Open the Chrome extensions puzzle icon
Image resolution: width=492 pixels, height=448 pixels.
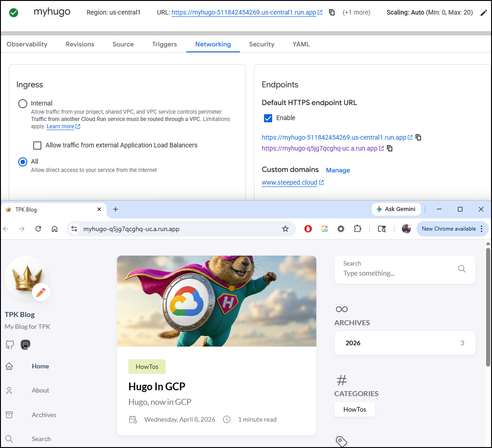(358, 229)
